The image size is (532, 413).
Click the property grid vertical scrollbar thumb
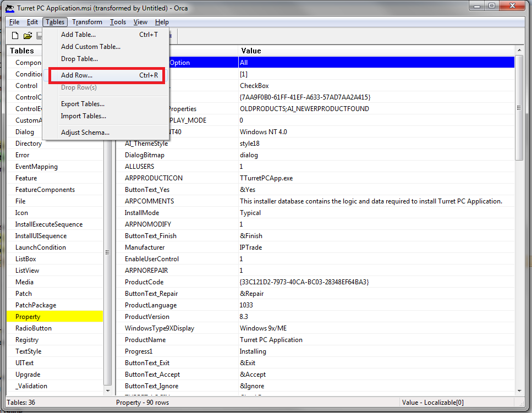tap(519, 107)
